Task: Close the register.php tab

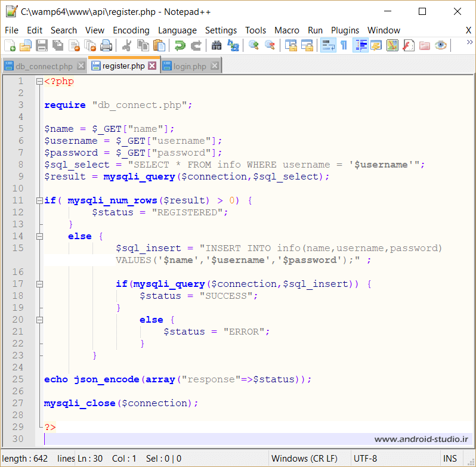Action: [x=152, y=66]
